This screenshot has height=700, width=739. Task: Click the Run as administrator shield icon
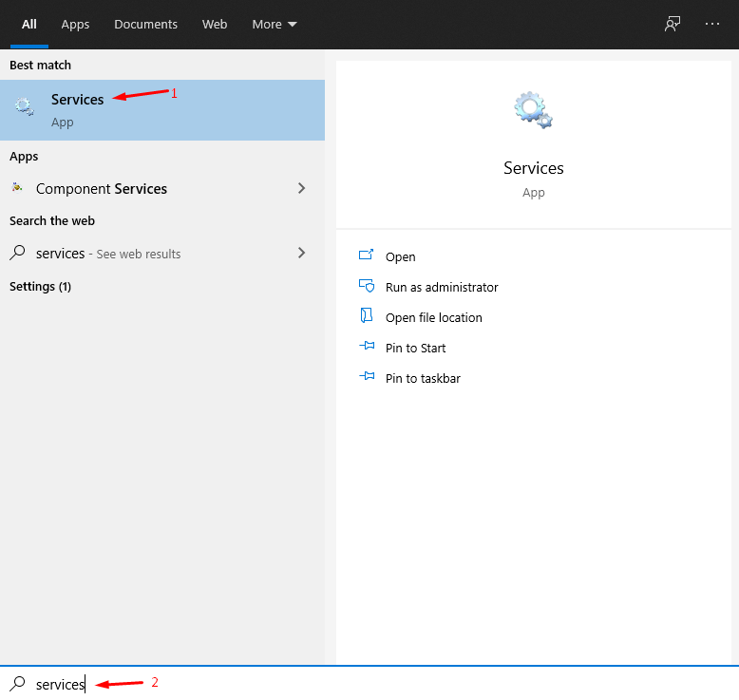click(367, 286)
